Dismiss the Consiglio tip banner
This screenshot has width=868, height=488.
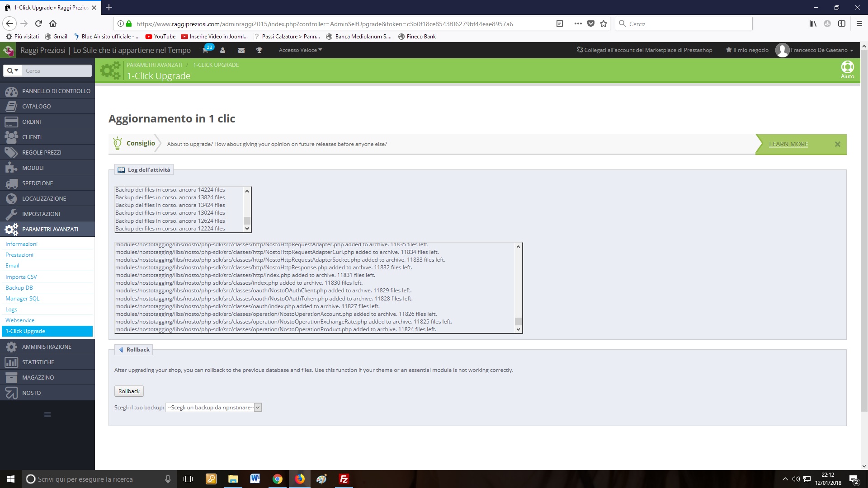[837, 144]
